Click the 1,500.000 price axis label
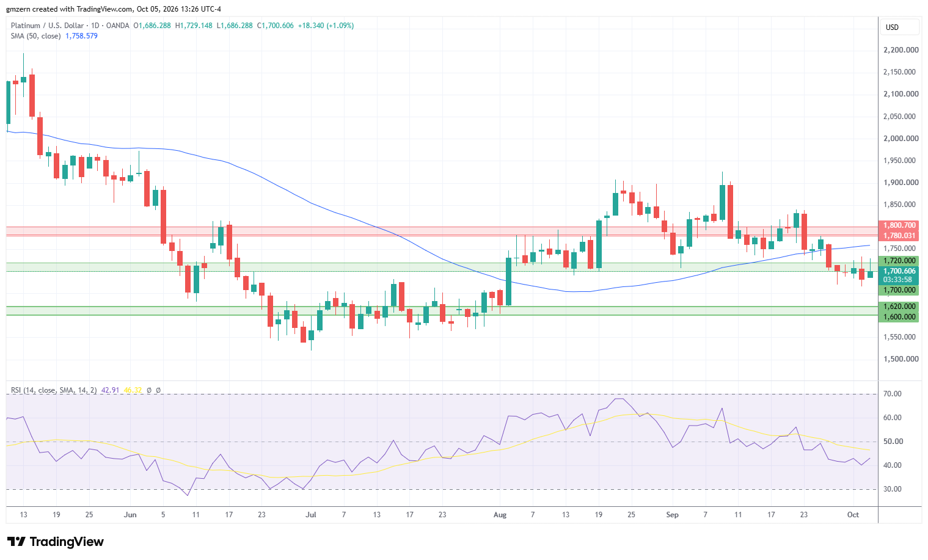This screenshot has height=560, width=928. (901, 359)
